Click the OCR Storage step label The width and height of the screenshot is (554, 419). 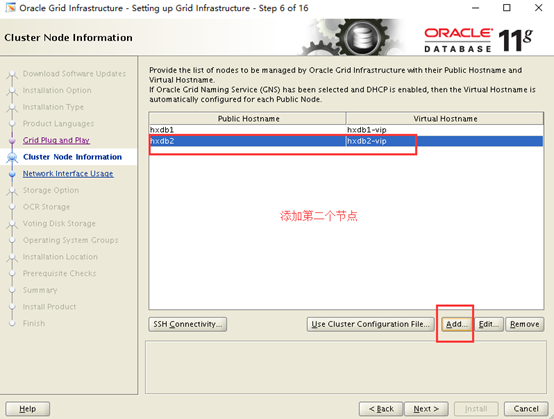coord(46,207)
